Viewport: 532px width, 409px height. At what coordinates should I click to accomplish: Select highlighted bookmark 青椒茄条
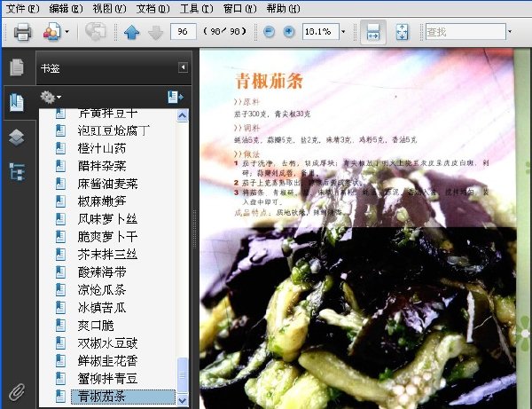coord(123,397)
